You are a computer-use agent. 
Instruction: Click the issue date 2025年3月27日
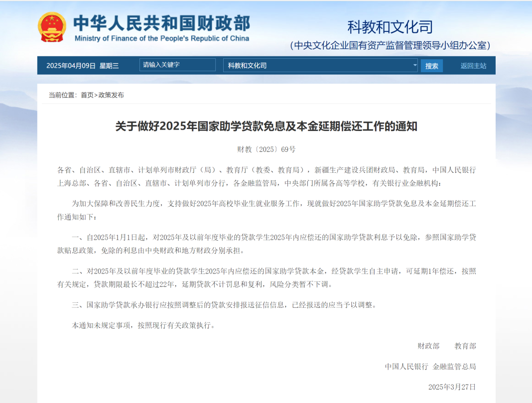coord(452,387)
